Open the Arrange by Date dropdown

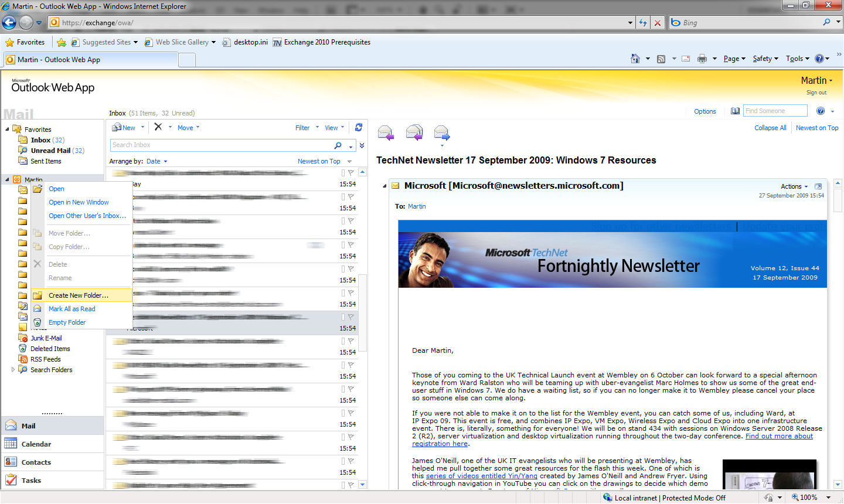[156, 161]
